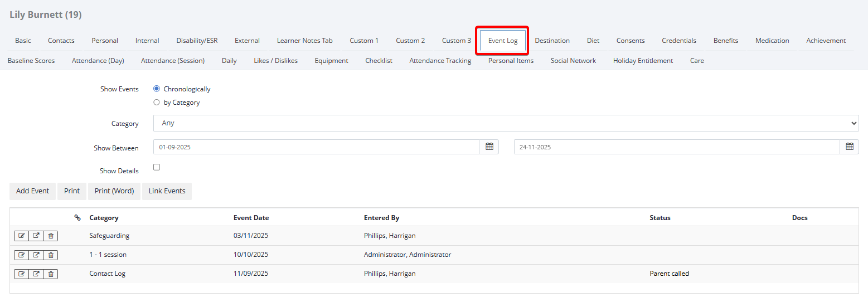Delete the Safeguarding event

pyautogui.click(x=51, y=236)
